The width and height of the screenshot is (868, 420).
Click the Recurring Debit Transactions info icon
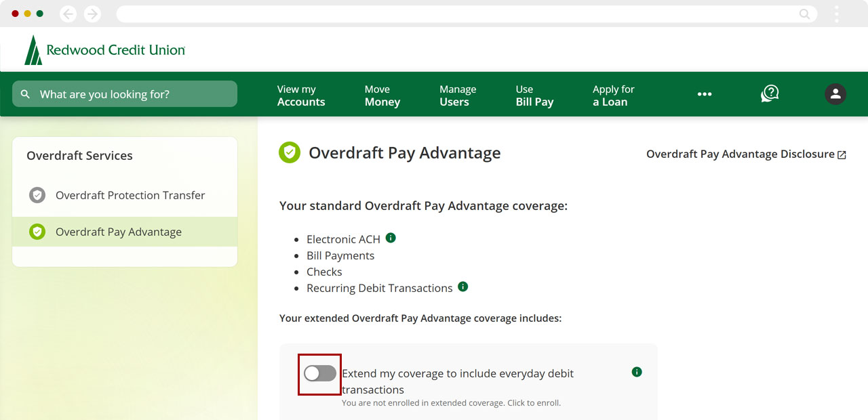click(x=462, y=287)
